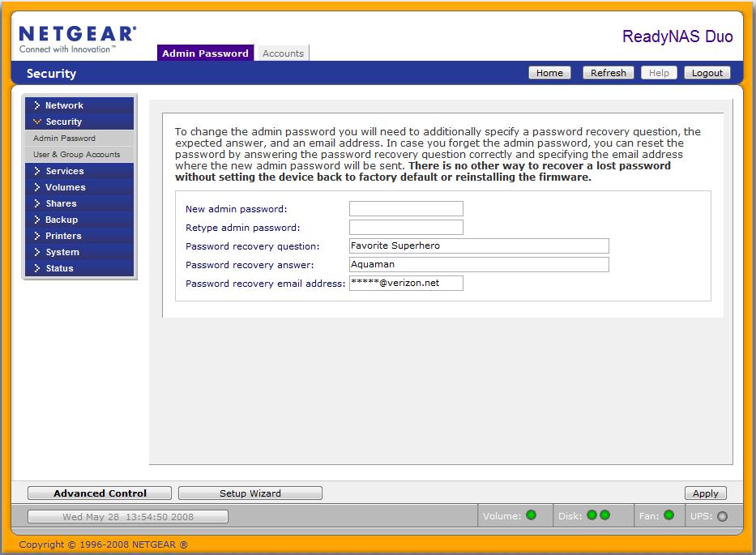Open the Services sidebar menu
The image size is (756, 555).
click(x=79, y=171)
